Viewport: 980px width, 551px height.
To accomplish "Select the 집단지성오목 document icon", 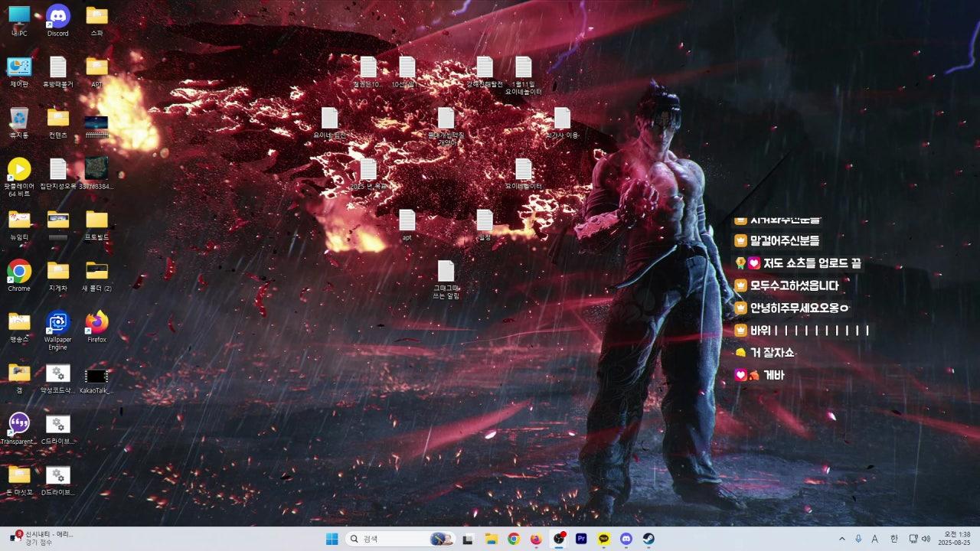I will click(x=58, y=174).
